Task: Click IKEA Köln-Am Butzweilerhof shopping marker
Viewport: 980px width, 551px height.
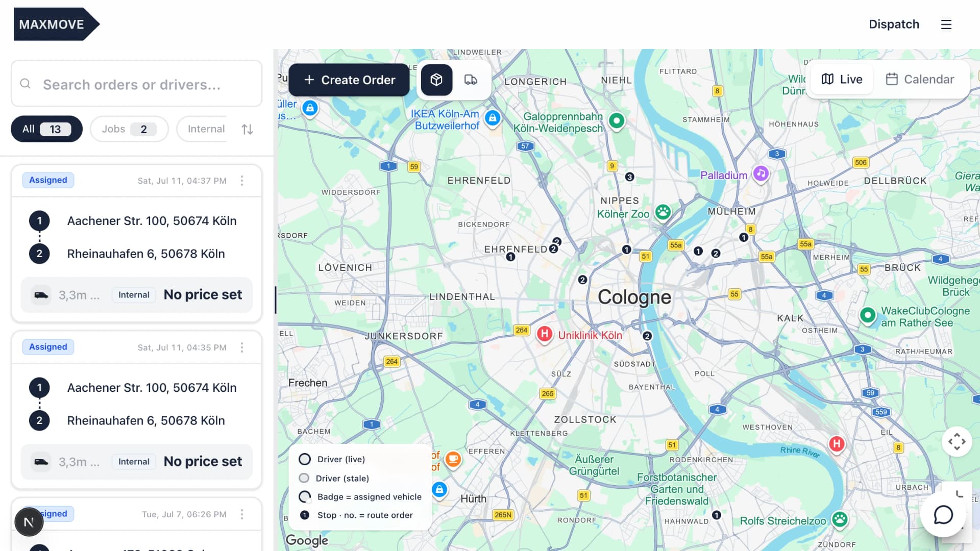Action: [x=493, y=118]
